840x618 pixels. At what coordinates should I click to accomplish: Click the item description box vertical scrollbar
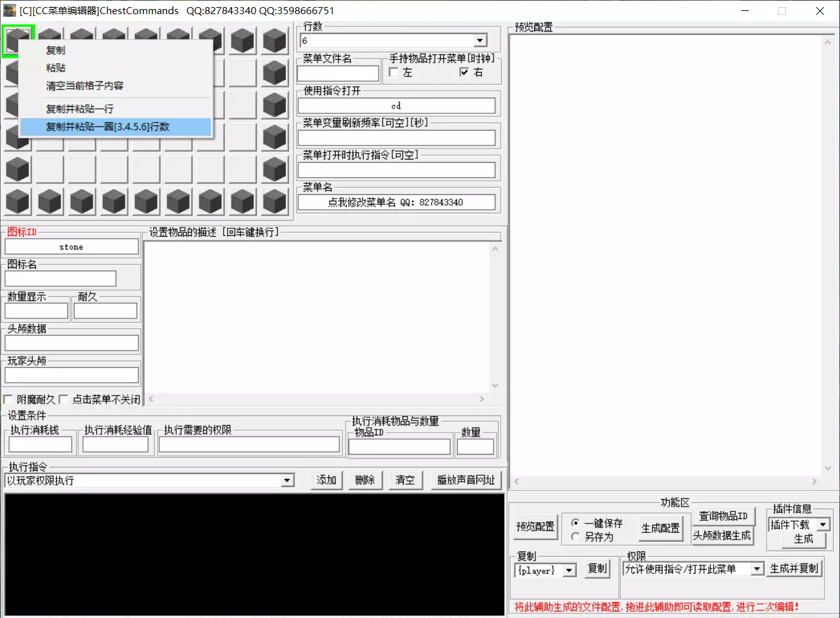(x=495, y=317)
